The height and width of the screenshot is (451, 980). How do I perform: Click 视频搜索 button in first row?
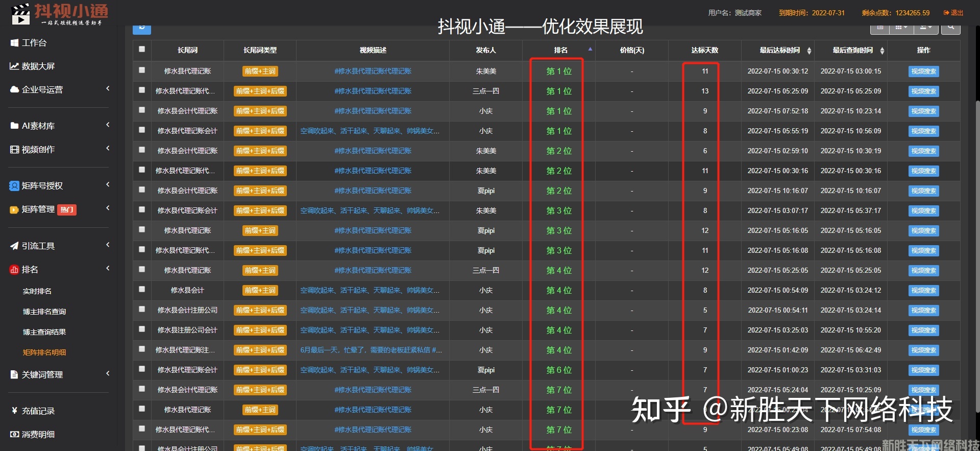923,72
